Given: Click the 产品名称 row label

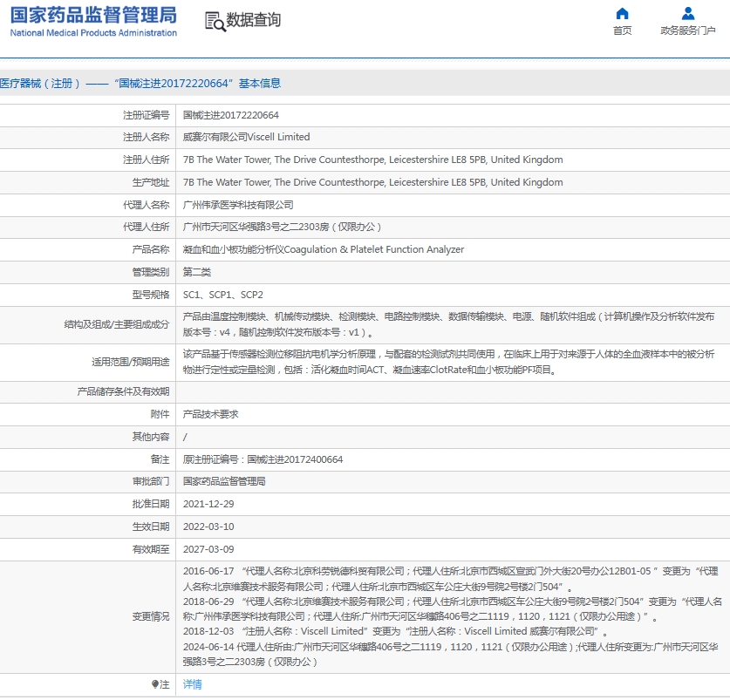Looking at the screenshot, I should click(151, 249).
